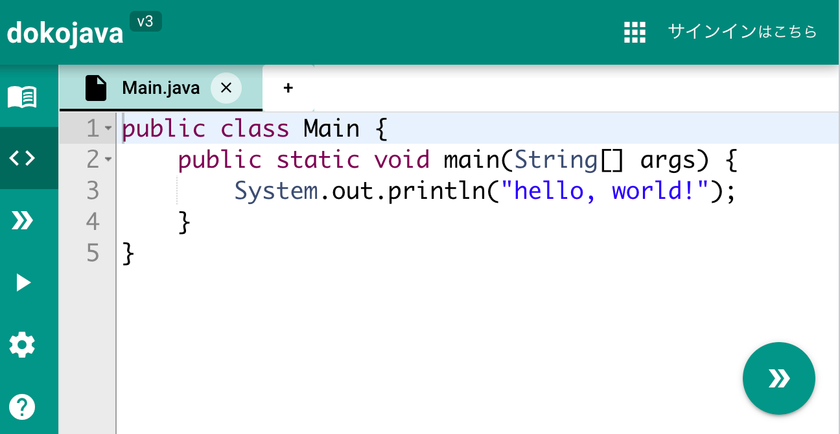Click line number 3 in the gutter
The image size is (840, 434).
[x=92, y=191]
